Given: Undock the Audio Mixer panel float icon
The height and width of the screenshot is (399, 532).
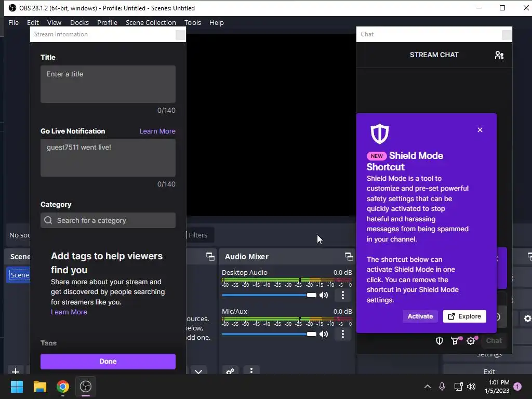Looking at the screenshot, I should [349, 257].
